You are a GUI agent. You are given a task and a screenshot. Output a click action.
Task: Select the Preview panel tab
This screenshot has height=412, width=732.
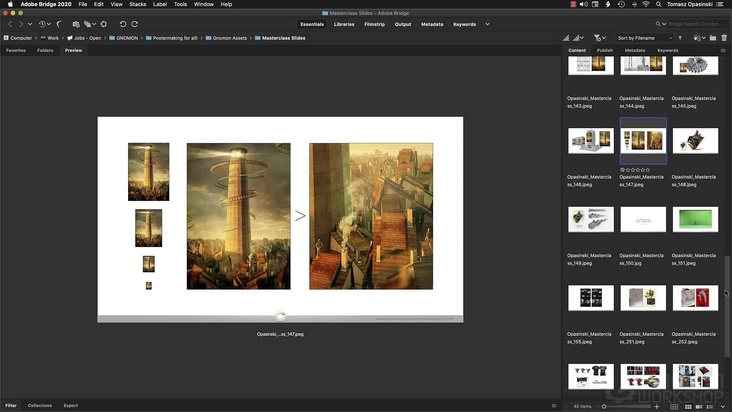(x=73, y=50)
